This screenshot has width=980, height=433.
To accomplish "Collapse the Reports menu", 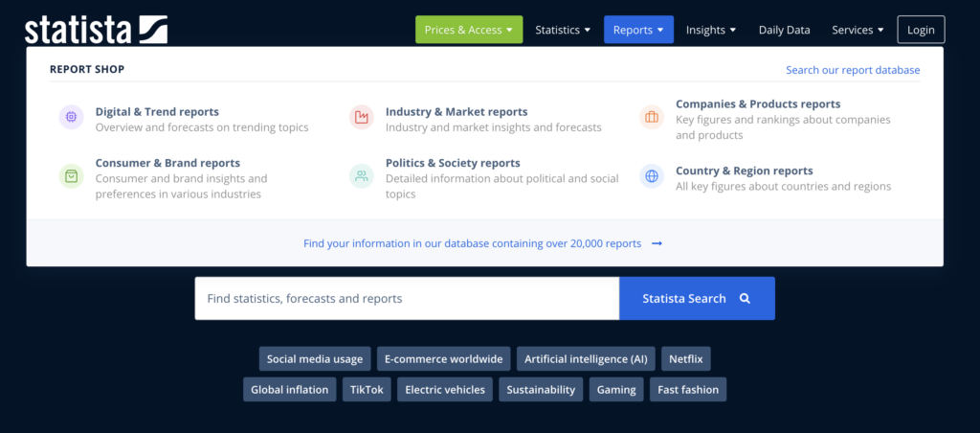I will (x=638, y=30).
